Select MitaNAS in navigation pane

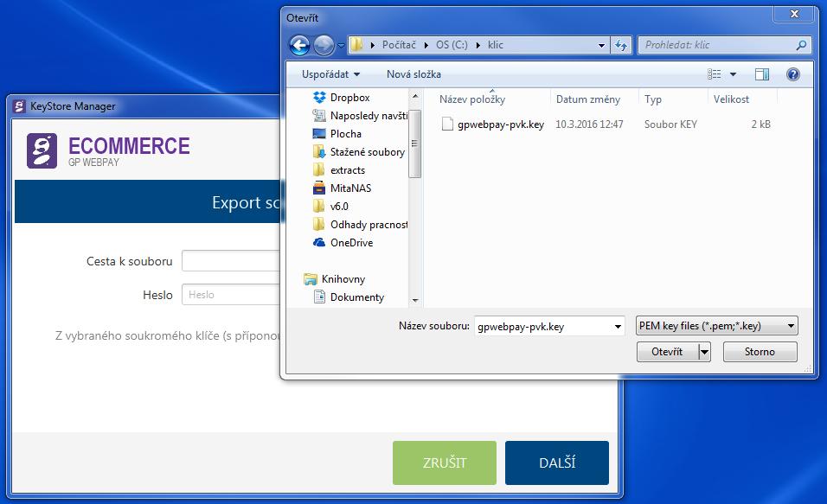click(342, 188)
